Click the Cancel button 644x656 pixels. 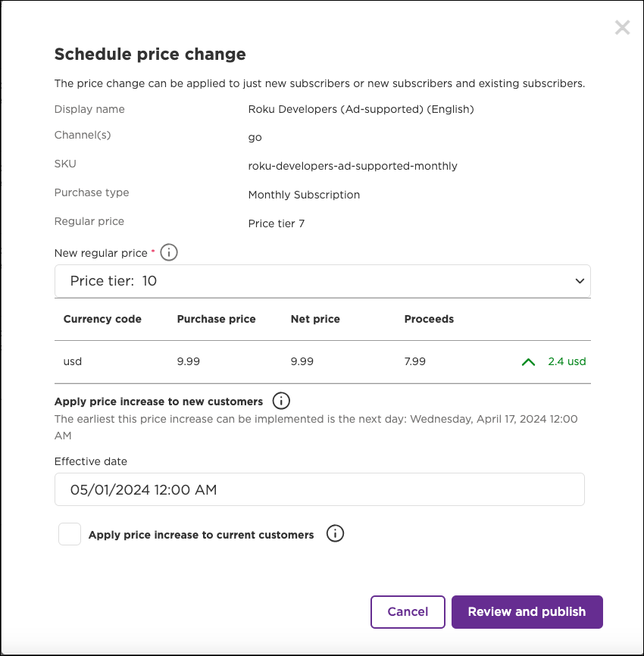(408, 612)
